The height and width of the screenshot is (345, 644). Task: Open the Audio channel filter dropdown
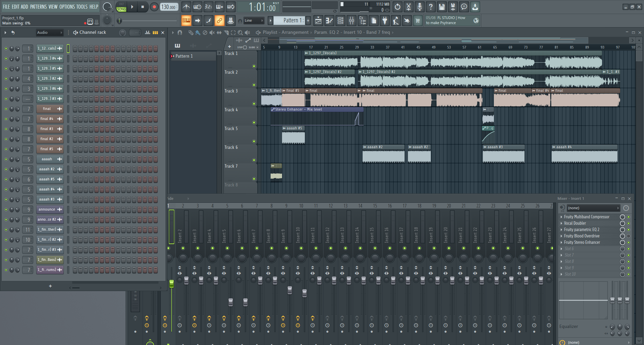(50, 33)
